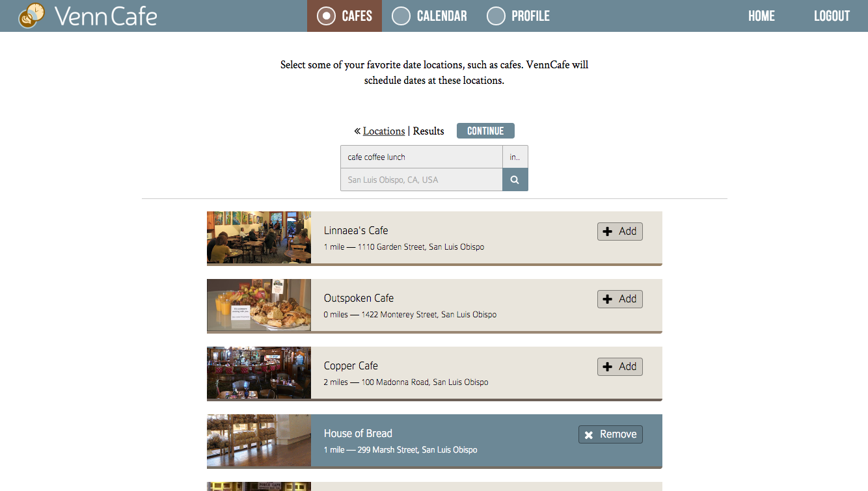Select the Profile radio step circle
The width and height of the screenshot is (868, 491).
point(496,16)
